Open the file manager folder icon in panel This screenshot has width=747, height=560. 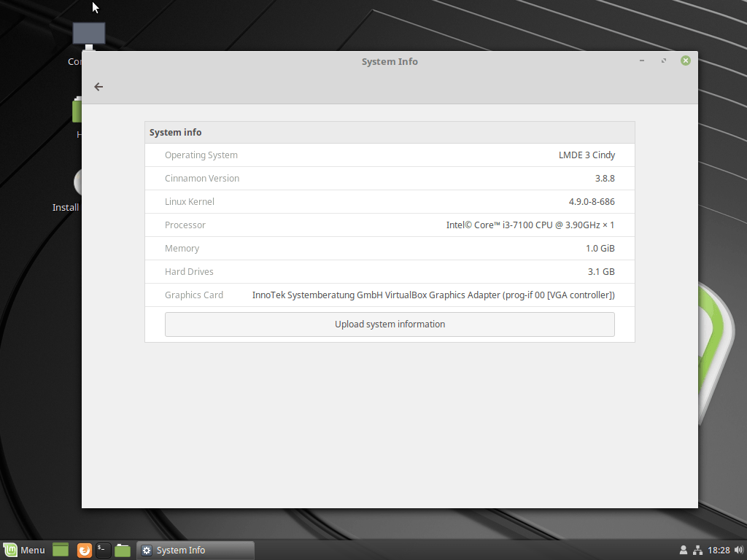click(123, 550)
